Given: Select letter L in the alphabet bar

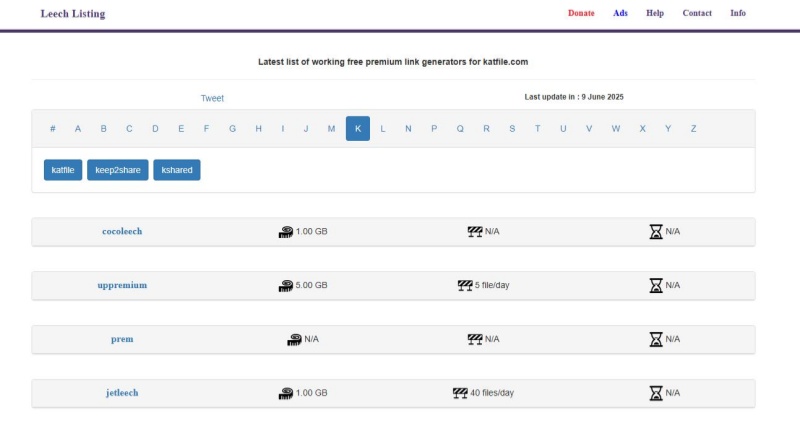Looking at the screenshot, I should click(x=383, y=129).
